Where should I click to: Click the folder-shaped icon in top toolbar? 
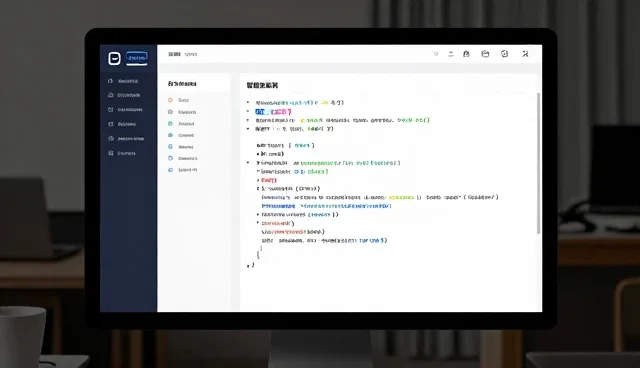tap(485, 54)
